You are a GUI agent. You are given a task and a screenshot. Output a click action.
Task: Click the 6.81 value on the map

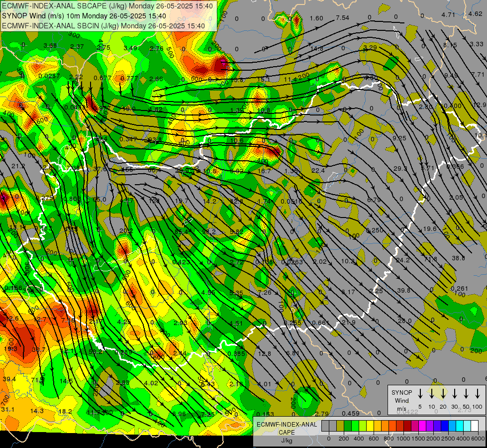click(292, 353)
